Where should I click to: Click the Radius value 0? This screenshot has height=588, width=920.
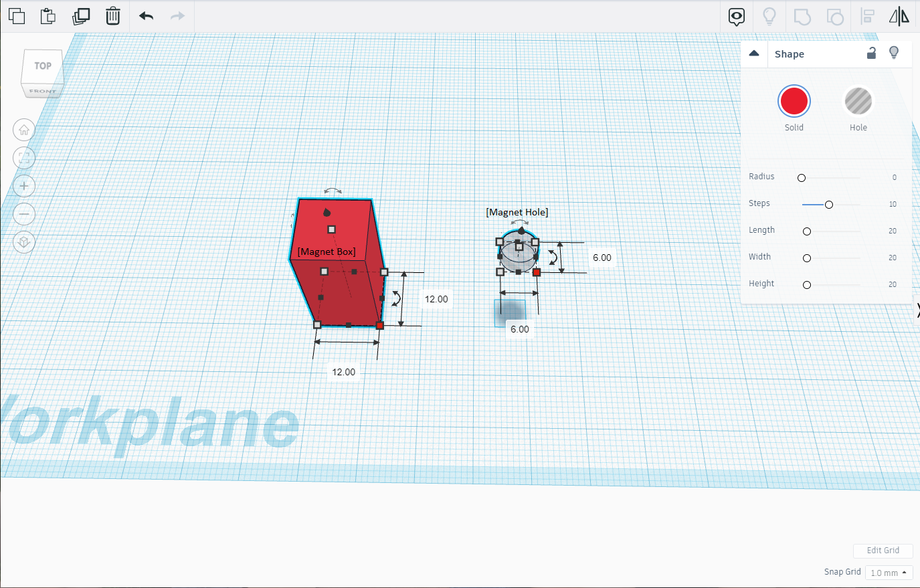click(894, 177)
